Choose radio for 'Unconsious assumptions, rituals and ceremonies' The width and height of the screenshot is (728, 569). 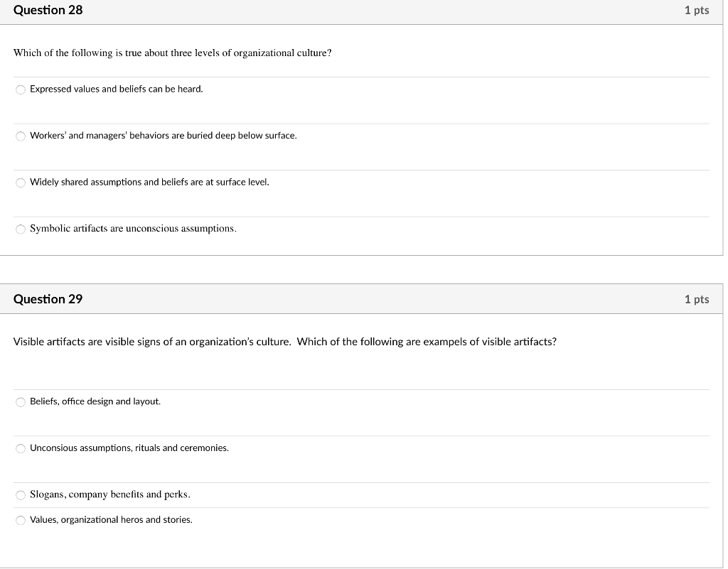tap(21, 448)
